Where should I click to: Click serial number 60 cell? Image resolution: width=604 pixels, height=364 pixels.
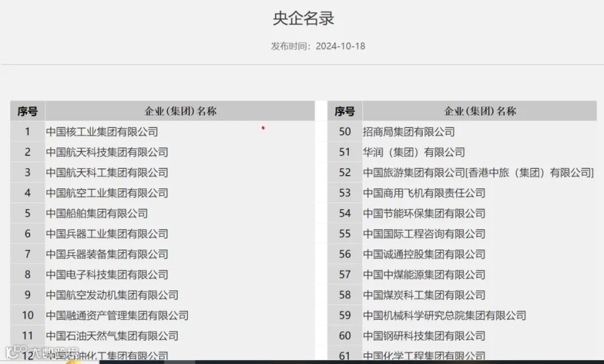pyautogui.click(x=344, y=336)
